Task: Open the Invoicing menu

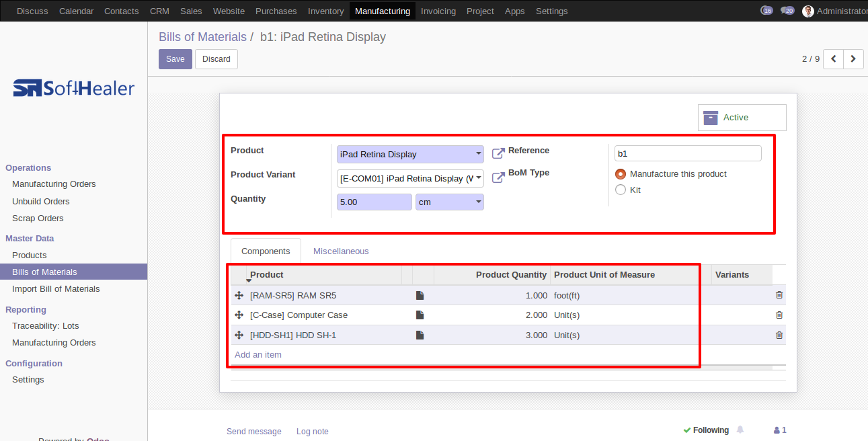Action: (438, 11)
